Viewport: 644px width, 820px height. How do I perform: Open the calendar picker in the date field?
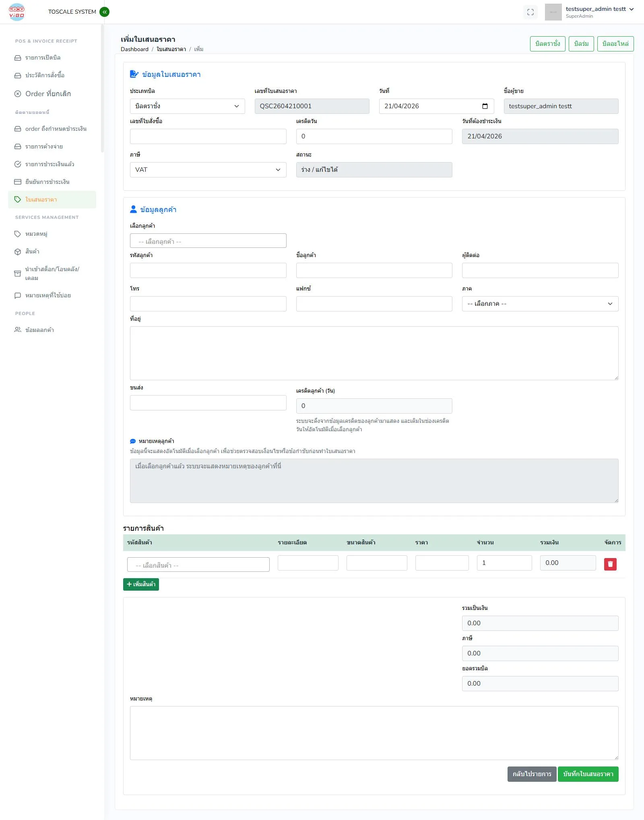485,106
